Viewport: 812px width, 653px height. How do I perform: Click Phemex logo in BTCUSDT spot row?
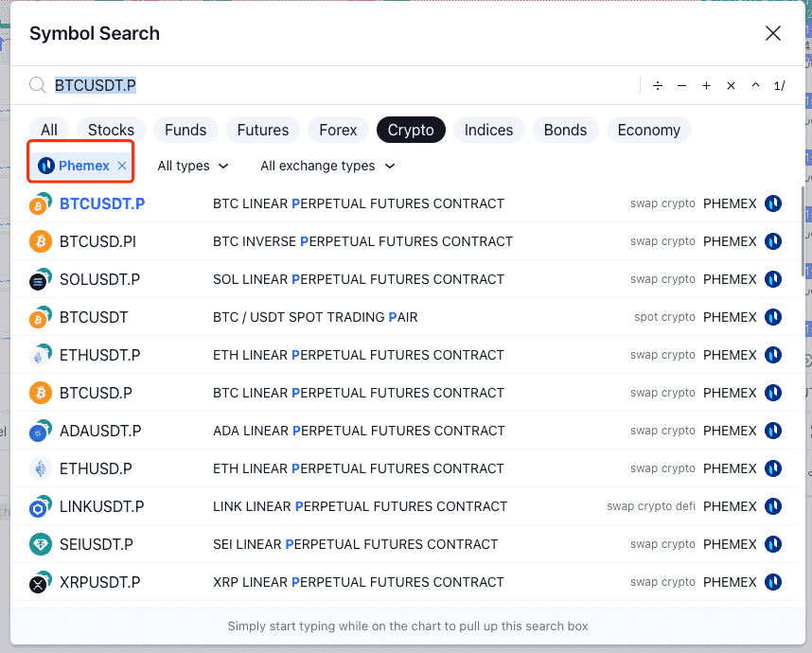tap(773, 317)
